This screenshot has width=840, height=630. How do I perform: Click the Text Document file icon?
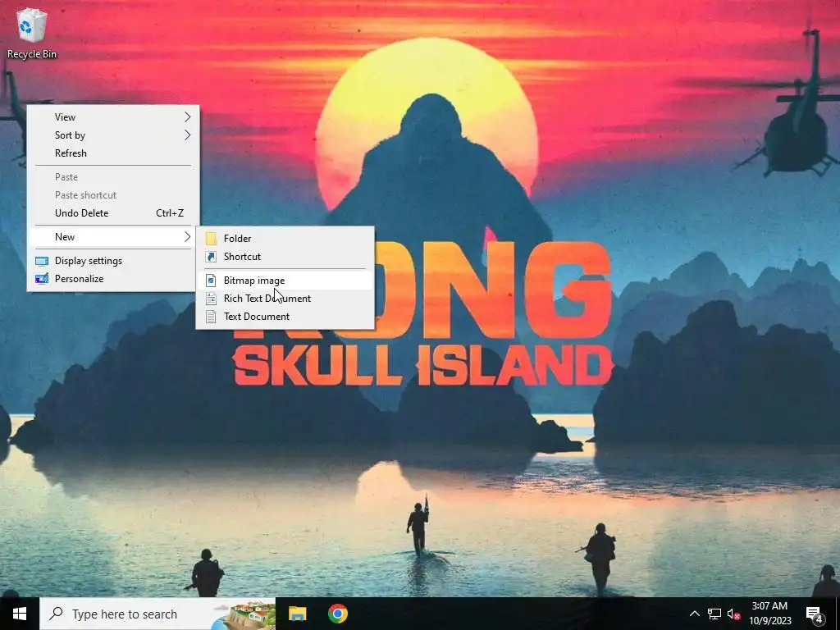click(211, 317)
